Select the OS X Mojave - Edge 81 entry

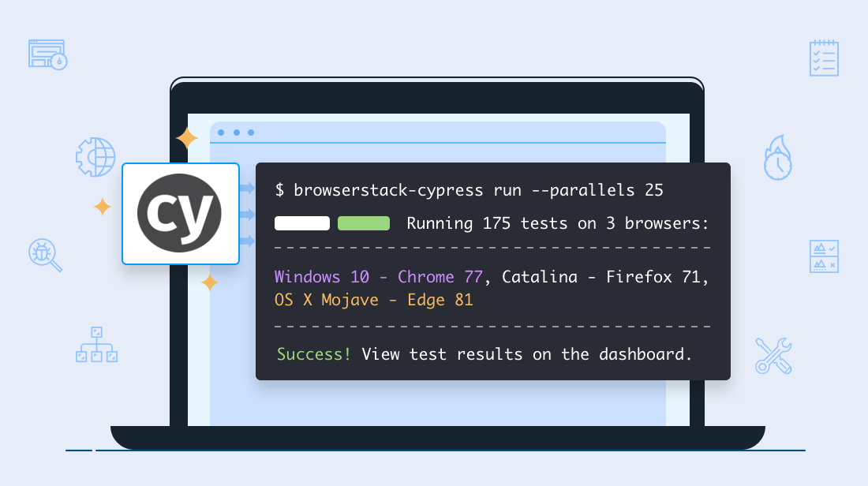tap(372, 300)
